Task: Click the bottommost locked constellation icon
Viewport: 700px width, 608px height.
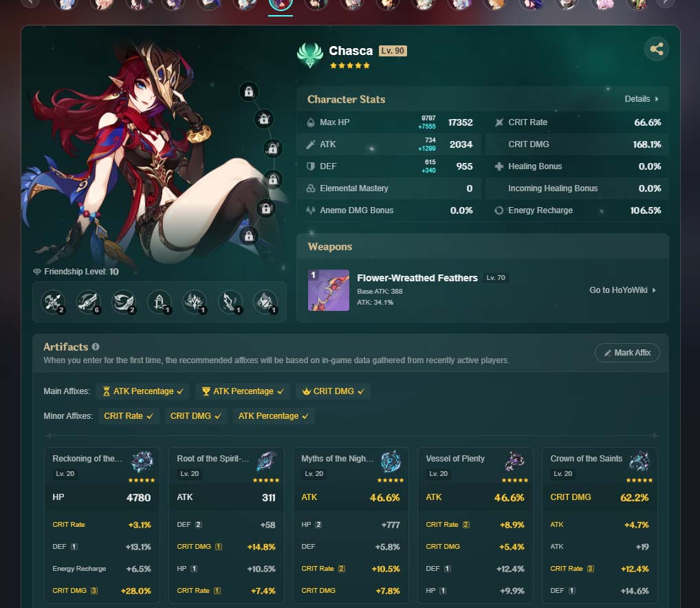Action: 249,236
